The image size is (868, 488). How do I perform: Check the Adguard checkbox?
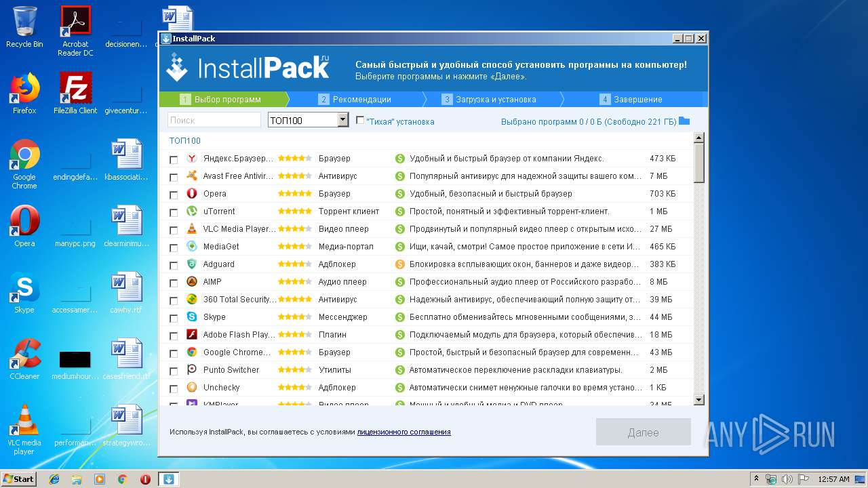174,265
